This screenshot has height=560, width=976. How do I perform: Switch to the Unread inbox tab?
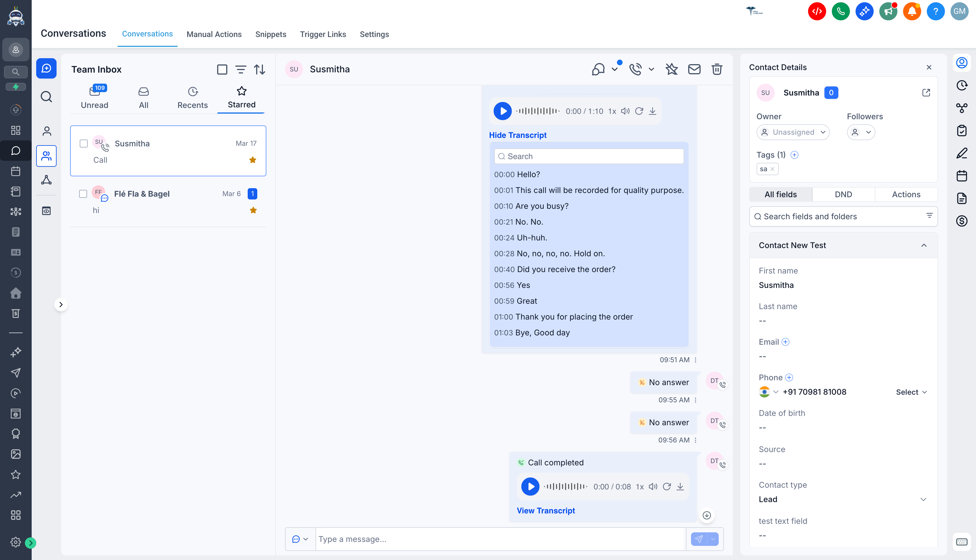coord(94,98)
